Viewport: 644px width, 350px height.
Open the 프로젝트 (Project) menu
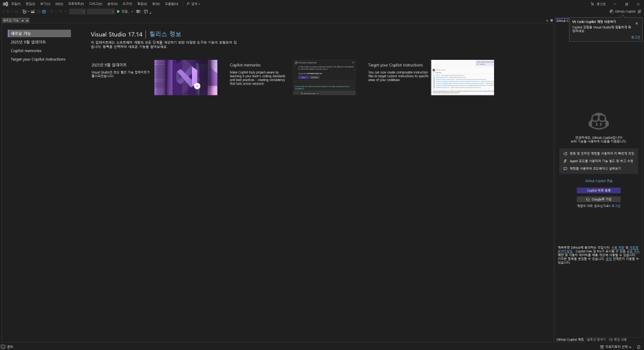pos(76,3)
